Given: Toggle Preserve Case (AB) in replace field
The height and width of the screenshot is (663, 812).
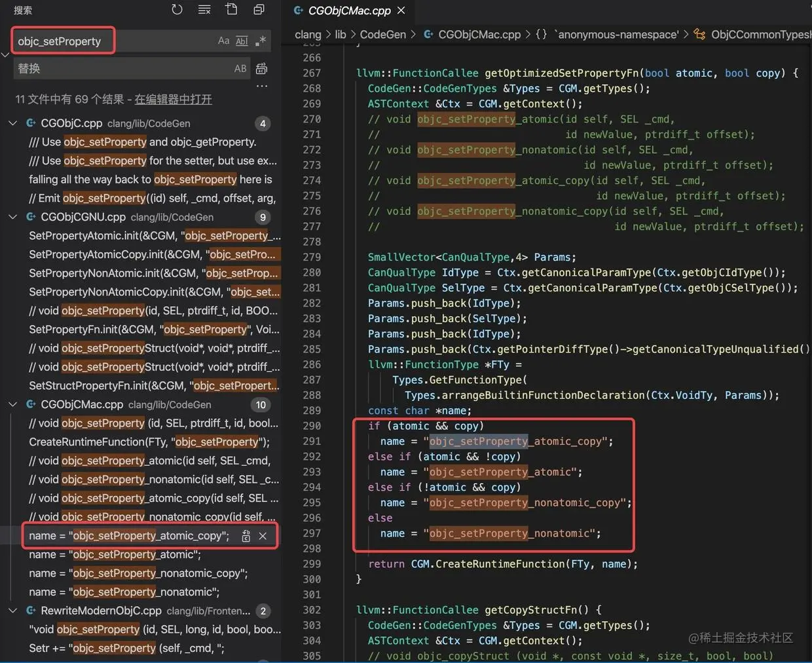Looking at the screenshot, I should coord(240,68).
